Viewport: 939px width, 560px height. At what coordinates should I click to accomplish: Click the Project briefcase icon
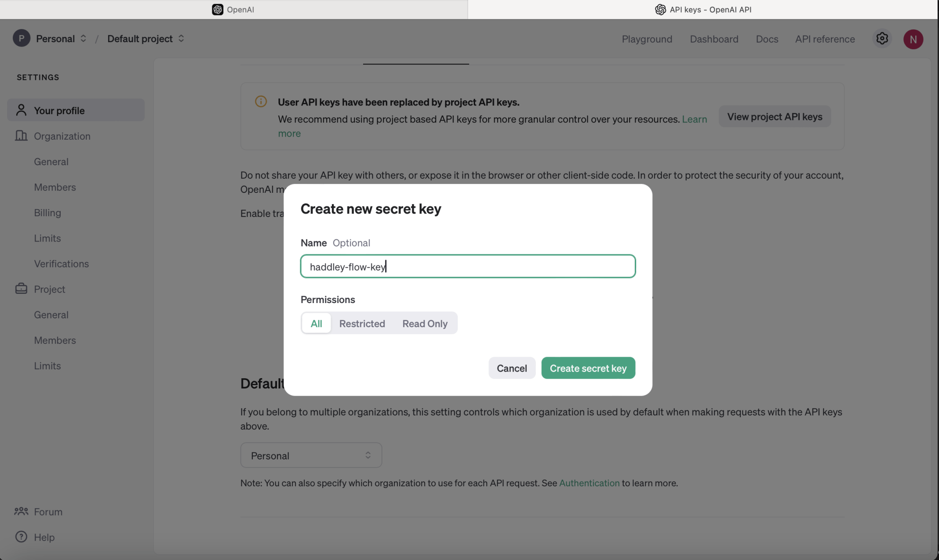pyautogui.click(x=21, y=289)
